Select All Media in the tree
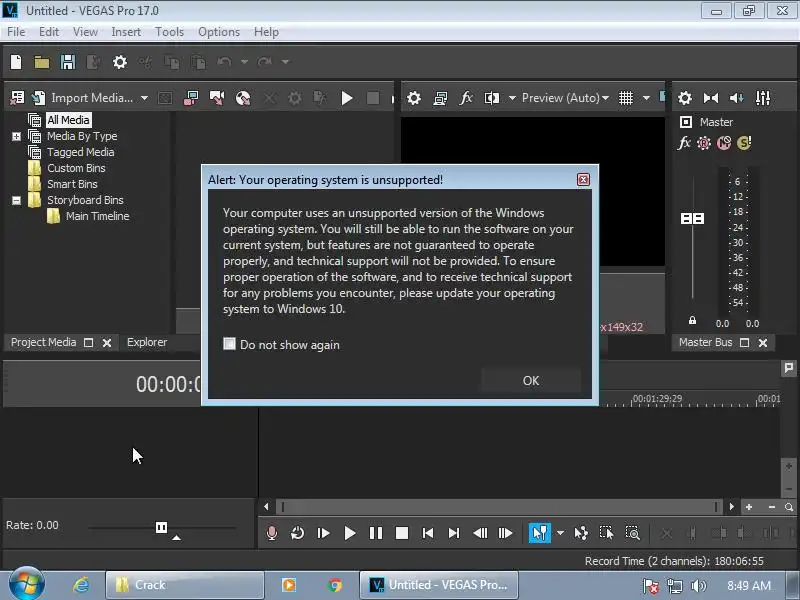The image size is (800, 600). [68, 120]
